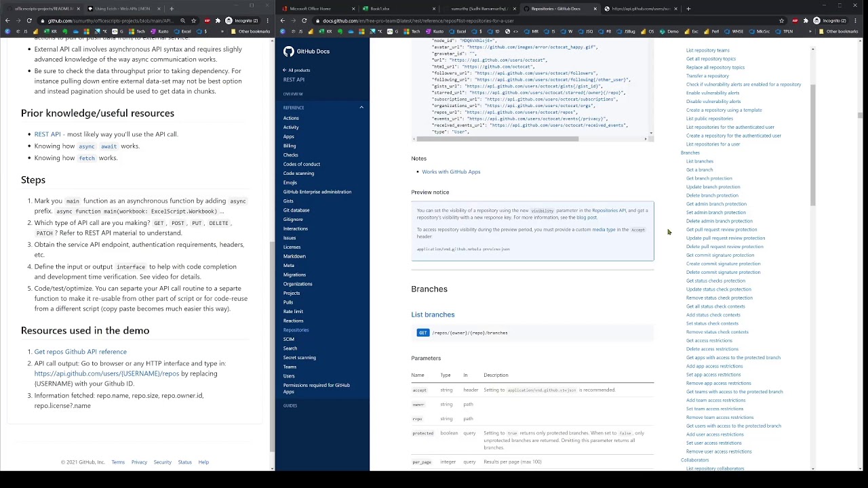Open Other bookmarks in the right window
This screenshot has width=868, height=488.
tap(838, 31)
